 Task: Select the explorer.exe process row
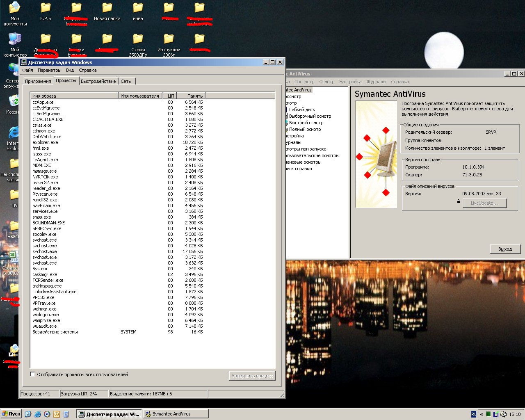click(45, 142)
